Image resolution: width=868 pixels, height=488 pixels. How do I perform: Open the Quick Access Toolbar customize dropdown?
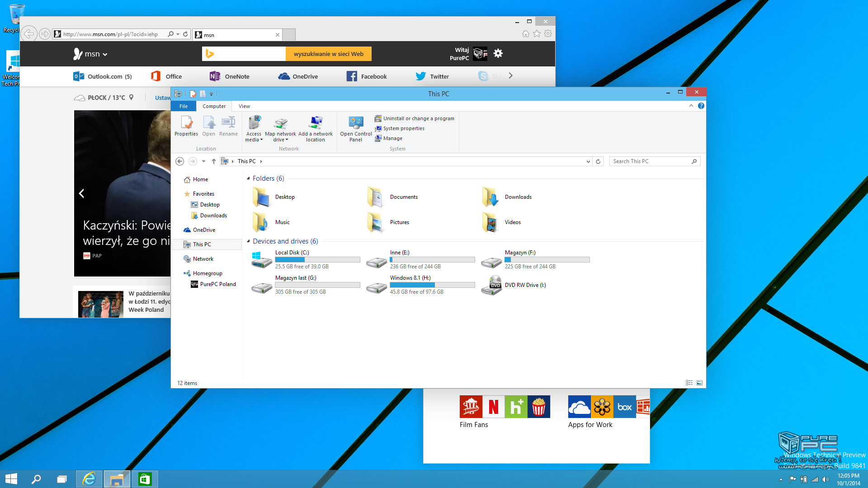click(211, 94)
